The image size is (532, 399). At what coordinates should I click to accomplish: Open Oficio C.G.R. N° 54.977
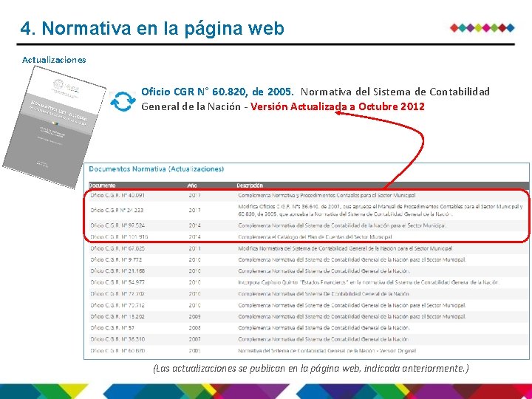117,282
